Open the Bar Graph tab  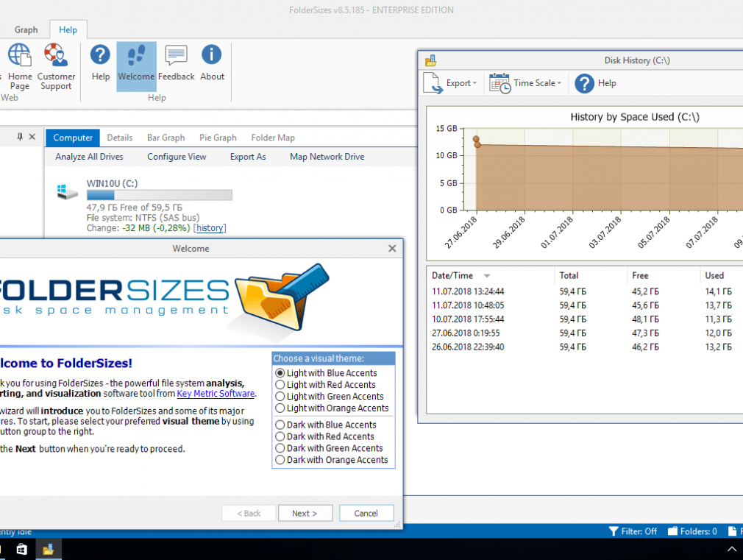point(166,138)
